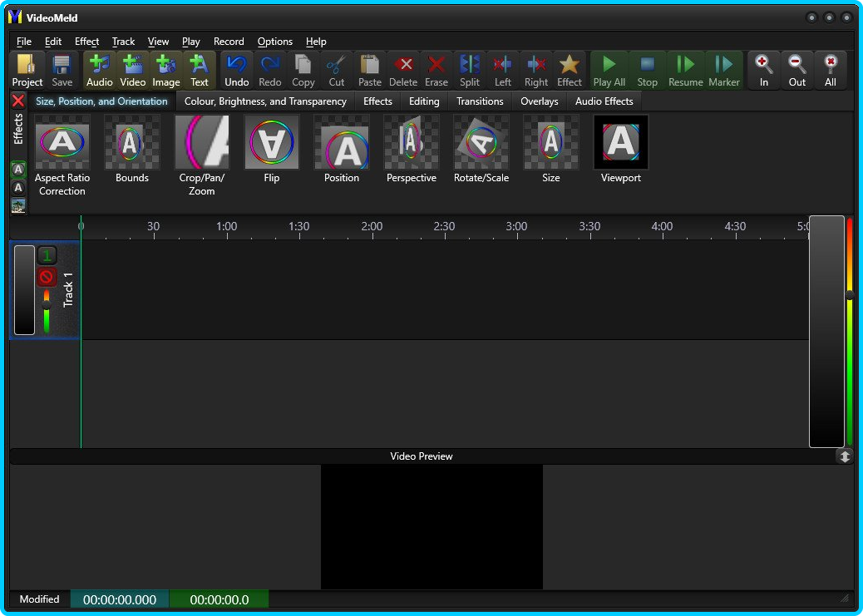The width and height of the screenshot is (863, 616).
Task: Open the File menu
Action: (23, 42)
